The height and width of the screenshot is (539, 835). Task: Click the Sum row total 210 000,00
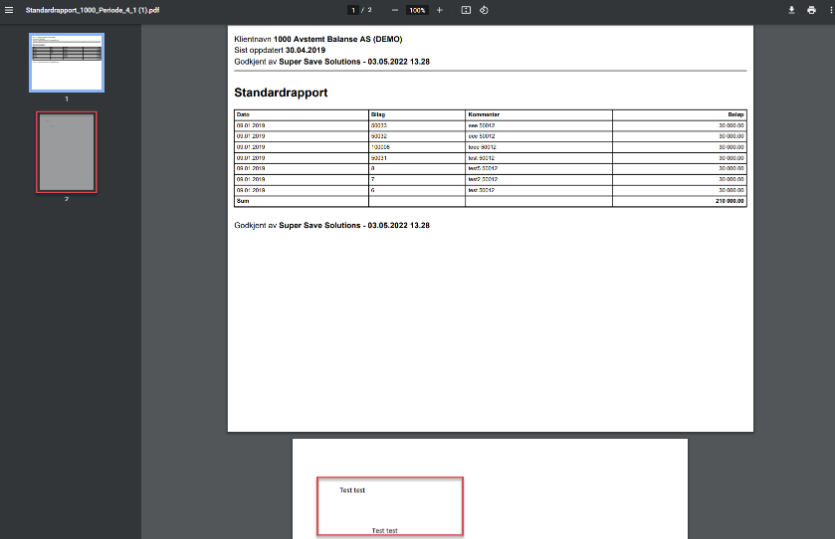[x=728, y=201]
